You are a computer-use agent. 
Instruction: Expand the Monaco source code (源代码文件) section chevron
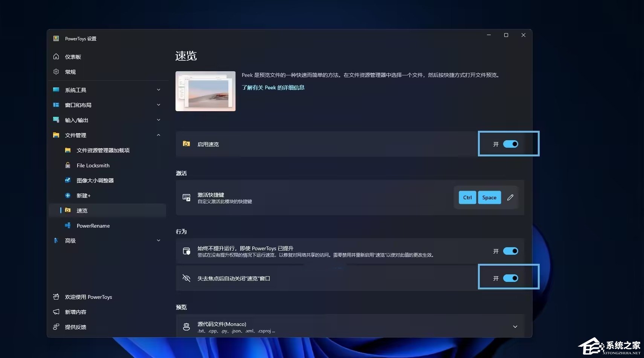[515, 327]
